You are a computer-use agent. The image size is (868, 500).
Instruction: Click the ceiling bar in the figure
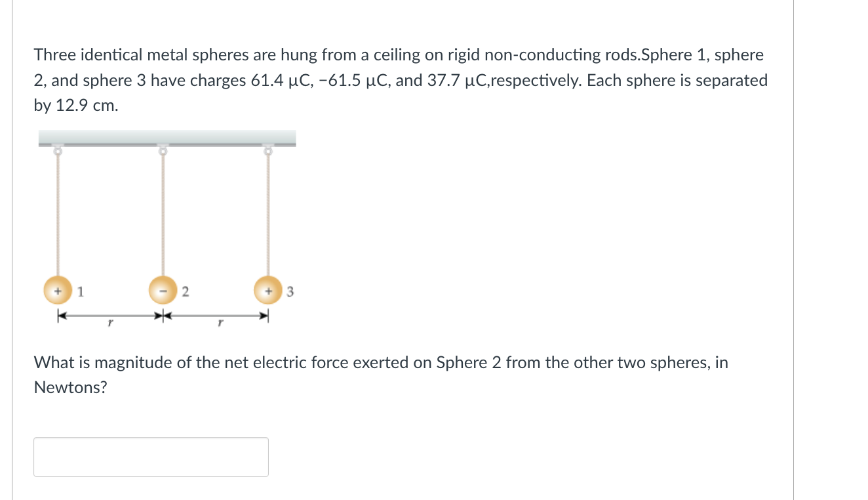(167, 138)
